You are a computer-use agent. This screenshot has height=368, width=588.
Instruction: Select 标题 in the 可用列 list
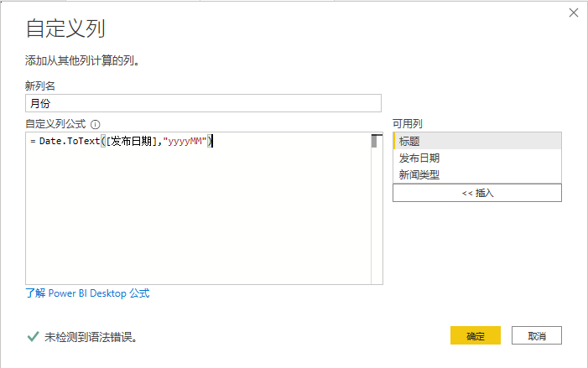pos(476,140)
